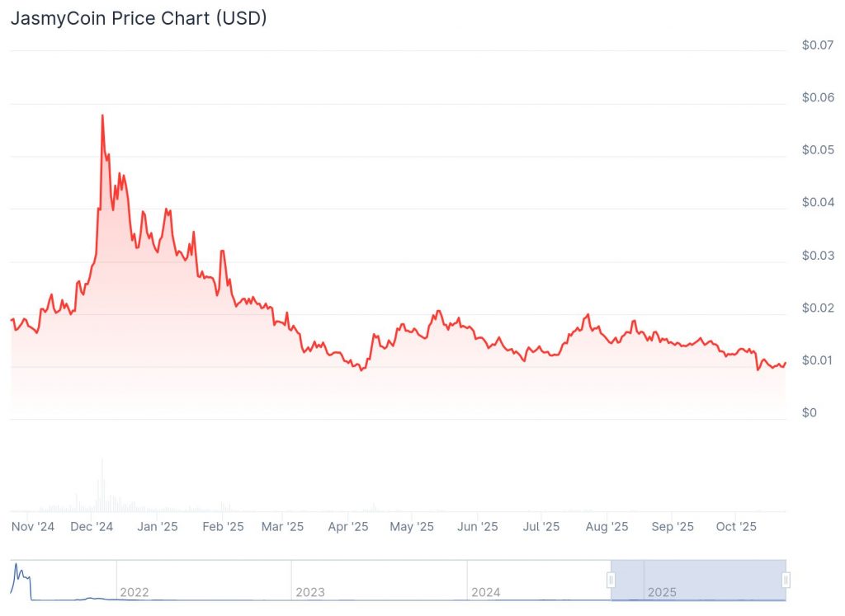Screen dimensions: 845x616
Task: Click 2024 label in the range navigator
Action: [486, 592]
